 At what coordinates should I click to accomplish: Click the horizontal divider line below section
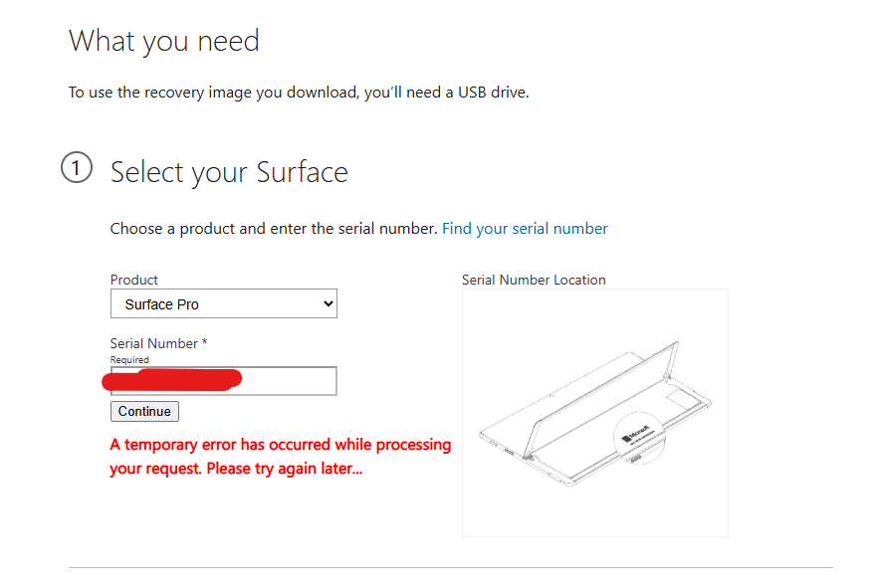pos(451,567)
